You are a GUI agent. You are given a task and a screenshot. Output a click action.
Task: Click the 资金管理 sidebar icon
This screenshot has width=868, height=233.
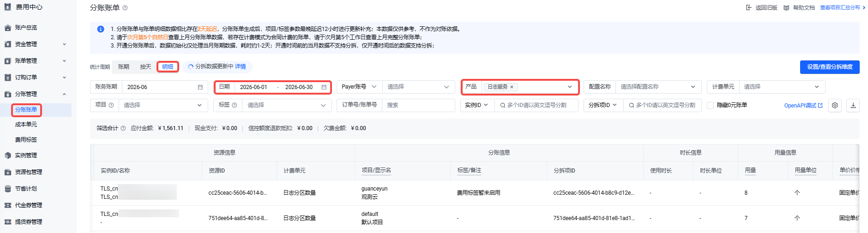(x=7, y=44)
